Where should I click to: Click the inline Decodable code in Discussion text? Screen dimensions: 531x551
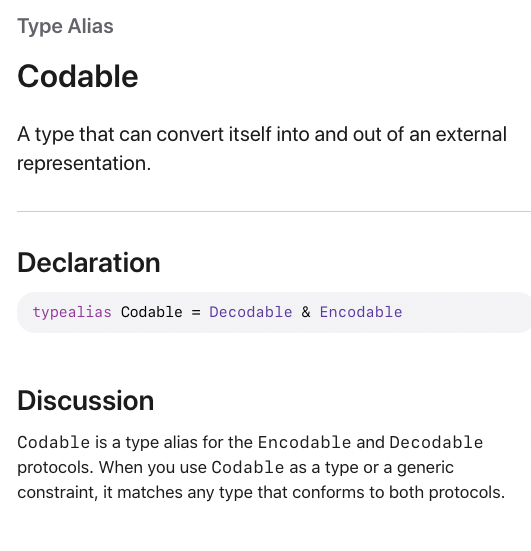click(x=436, y=442)
